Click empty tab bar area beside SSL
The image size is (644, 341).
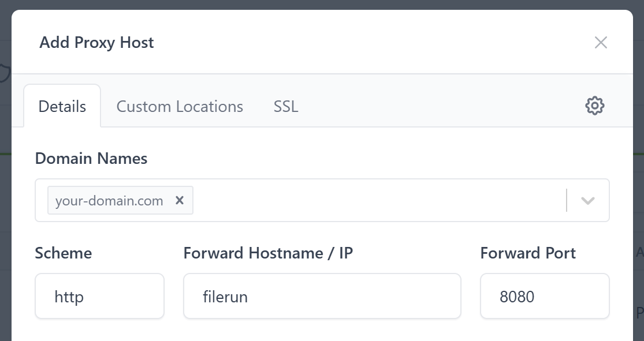(x=439, y=106)
